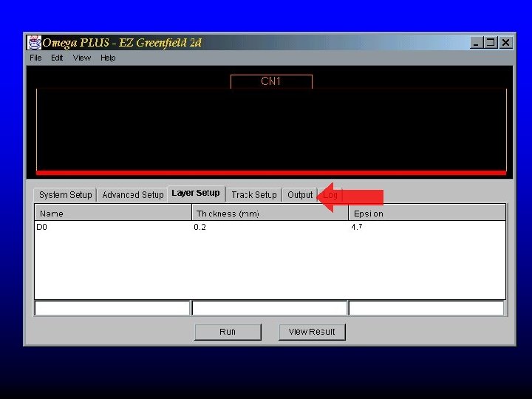Click the Thickness (mm) column header
532x399 pixels.
pos(270,214)
